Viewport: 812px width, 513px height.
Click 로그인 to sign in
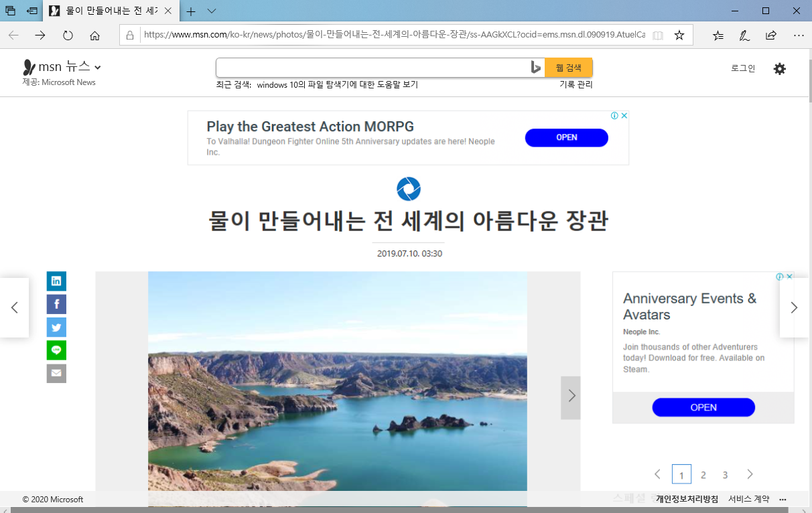[743, 68]
